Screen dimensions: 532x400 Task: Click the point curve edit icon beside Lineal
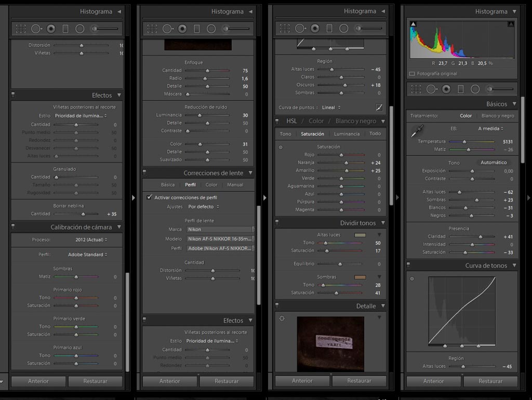tap(379, 108)
